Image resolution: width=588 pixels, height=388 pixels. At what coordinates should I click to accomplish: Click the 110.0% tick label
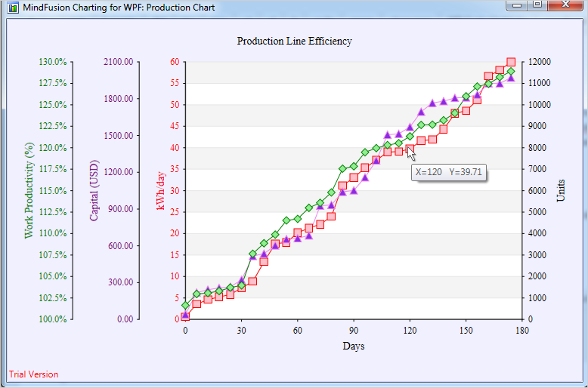click(x=53, y=233)
